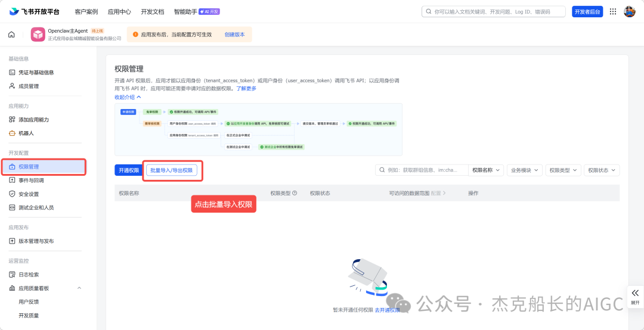Open the 业务模块 filter dropdown
Image resolution: width=644 pixels, height=330 pixels.
525,170
